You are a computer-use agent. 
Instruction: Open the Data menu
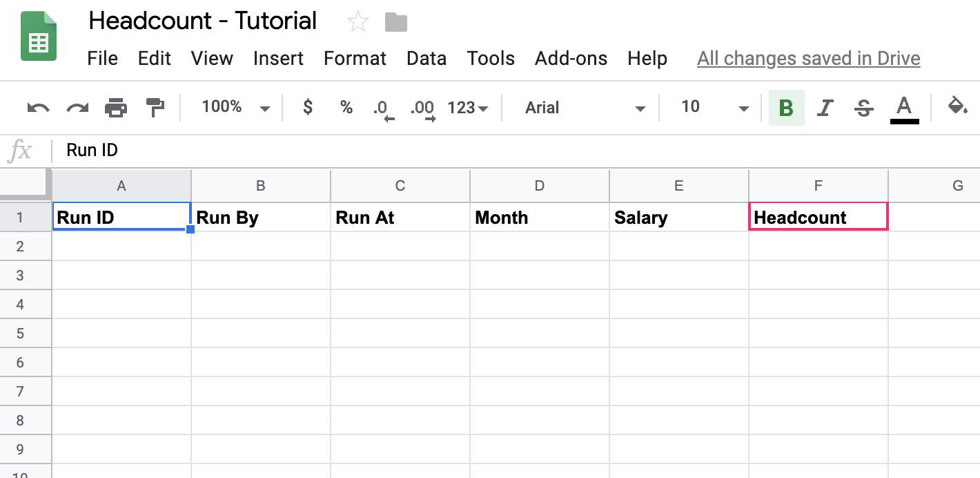tap(427, 59)
